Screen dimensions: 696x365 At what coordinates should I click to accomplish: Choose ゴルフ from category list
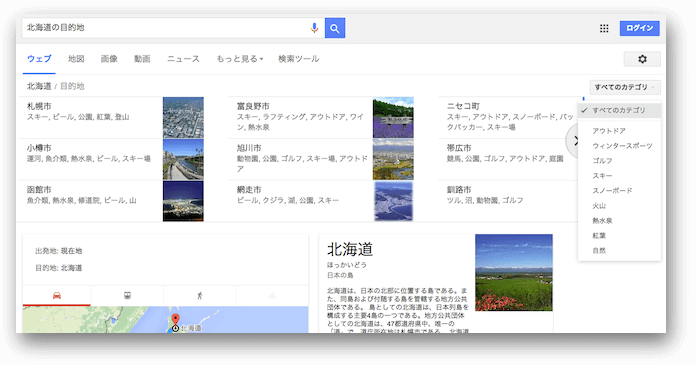coord(619,161)
